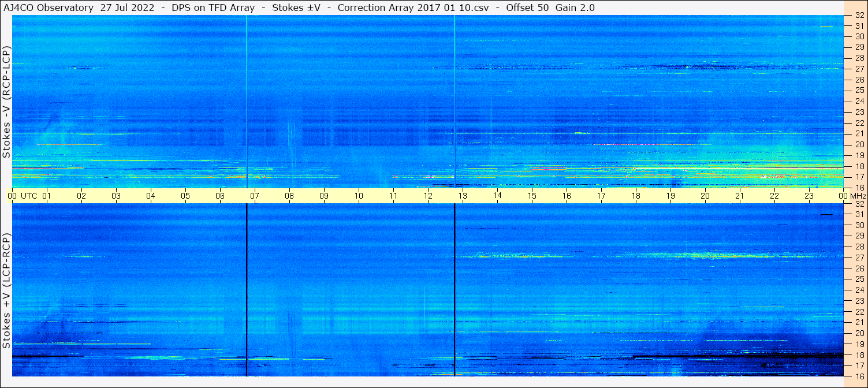Click the 20 MHz label of upper Stokes -V panel
Image resolution: width=868 pixels, height=388 pixels.
click(859, 144)
